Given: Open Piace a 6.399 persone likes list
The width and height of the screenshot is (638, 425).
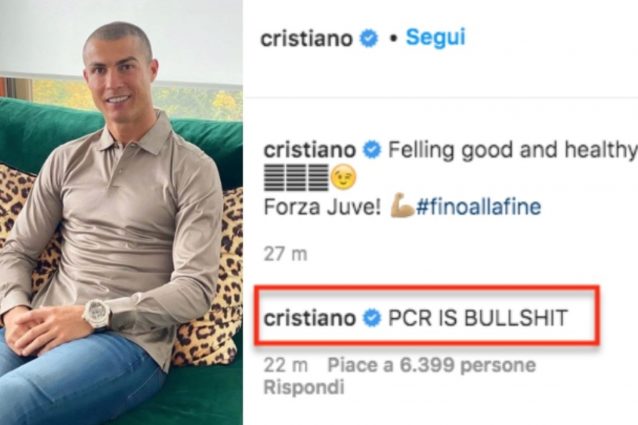Looking at the screenshot, I should [x=432, y=365].
